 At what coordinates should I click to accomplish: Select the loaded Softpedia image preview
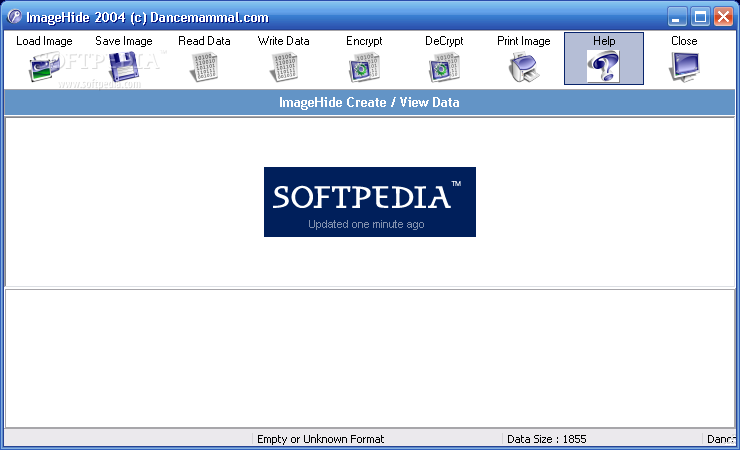click(370, 202)
